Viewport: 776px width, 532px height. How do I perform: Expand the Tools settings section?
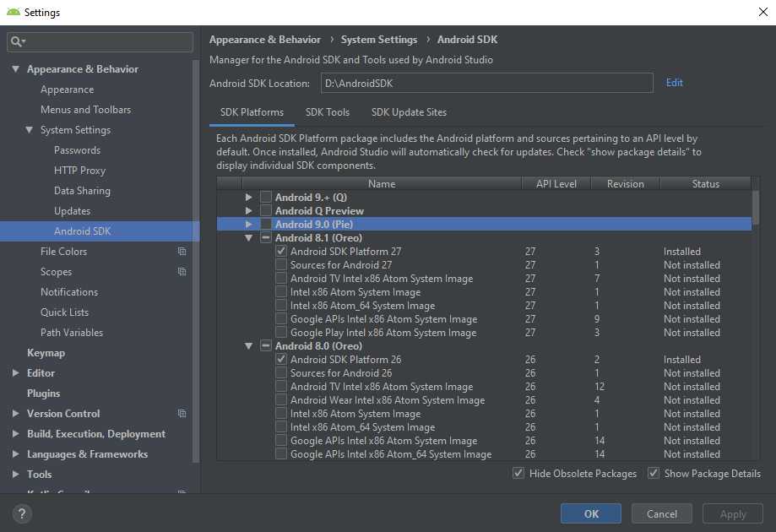pyautogui.click(x=16, y=474)
